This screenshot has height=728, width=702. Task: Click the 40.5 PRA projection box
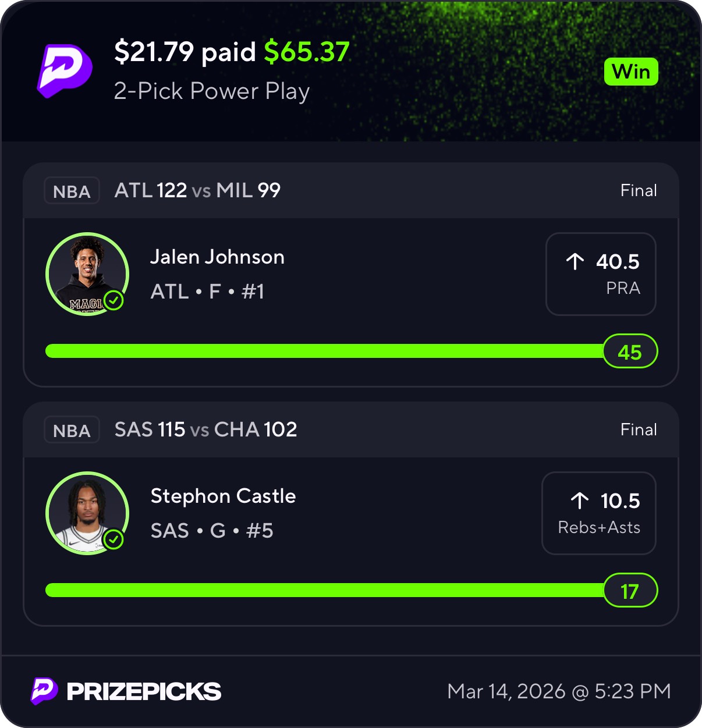(x=601, y=274)
